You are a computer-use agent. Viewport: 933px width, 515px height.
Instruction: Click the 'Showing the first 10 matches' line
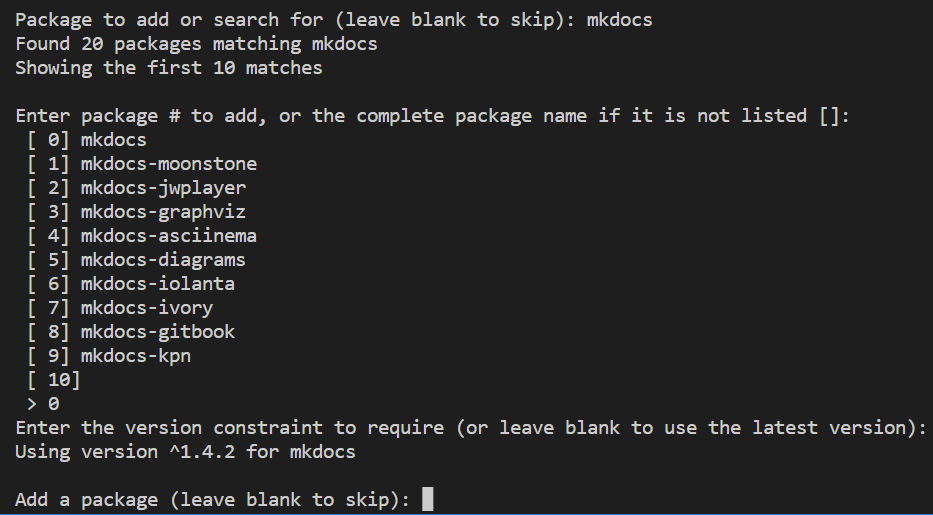pos(169,68)
